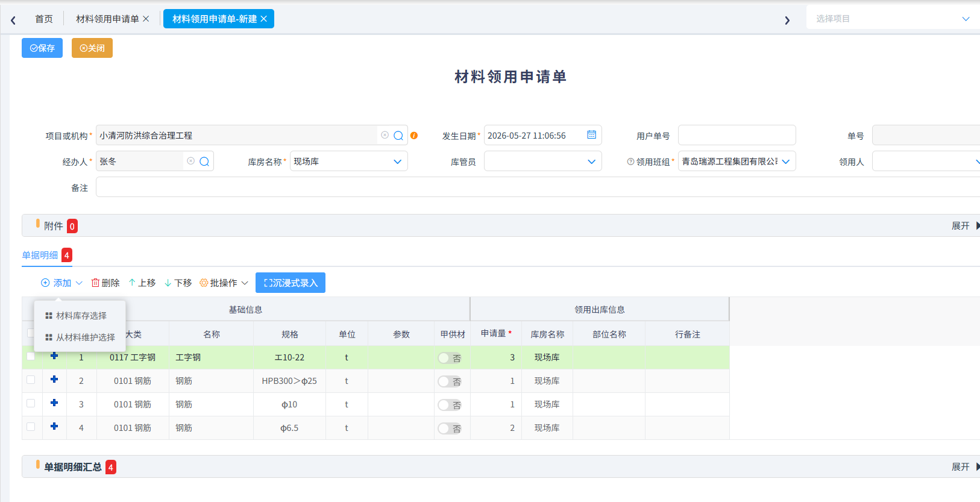Check the checkbox for row 2
980x502 pixels.
click(x=31, y=380)
